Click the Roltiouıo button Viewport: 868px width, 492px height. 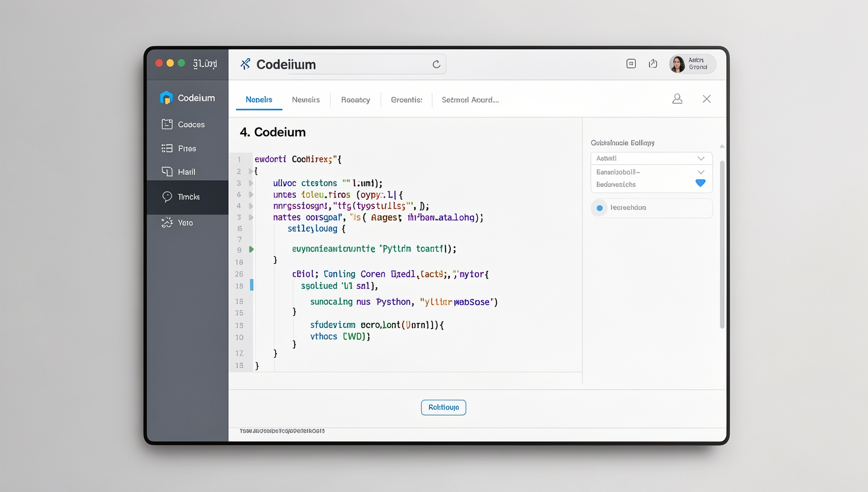pyautogui.click(x=443, y=407)
